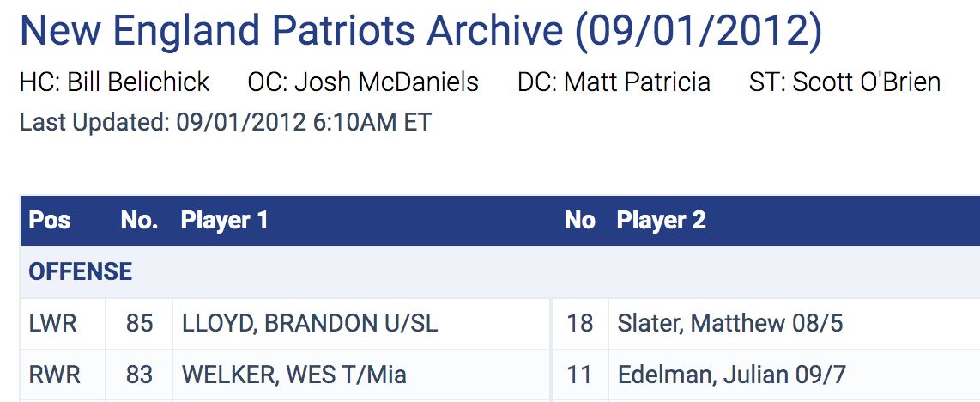Click jersey number 11 cell
980x402 pixels.
580,375
